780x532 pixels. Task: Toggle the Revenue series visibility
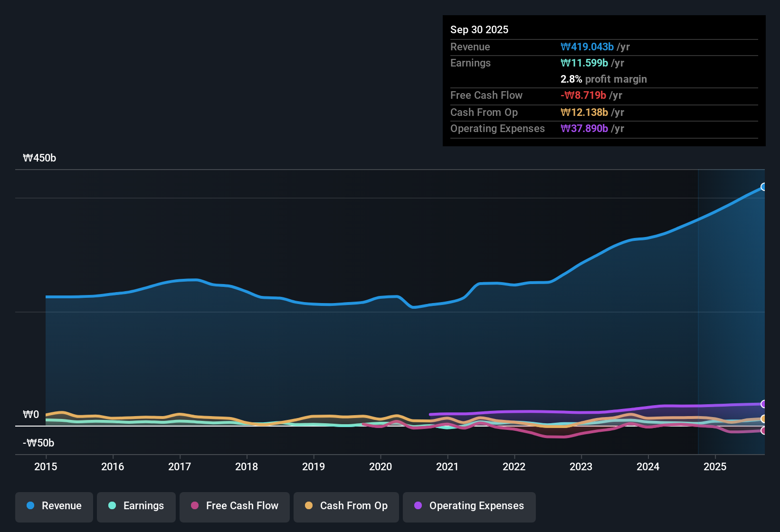54,506
